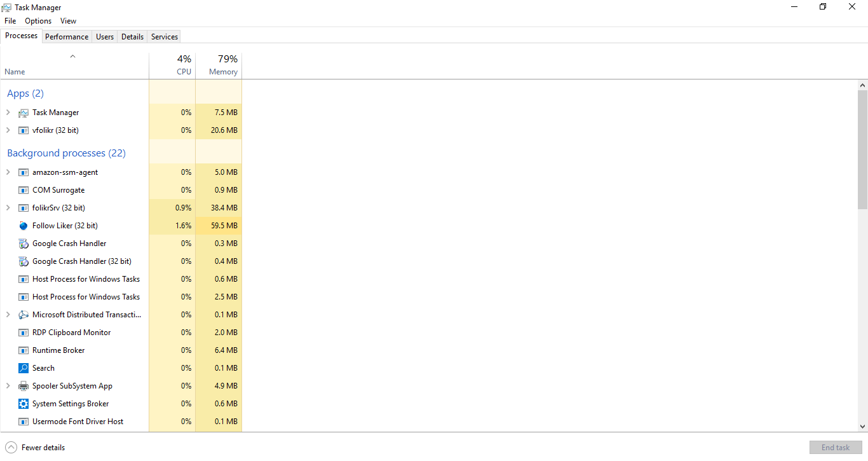Image resolution: width=868 pixels, height=461 pixels.
Task: Click the Fewer details link
Action: click(x=43, y=448)
